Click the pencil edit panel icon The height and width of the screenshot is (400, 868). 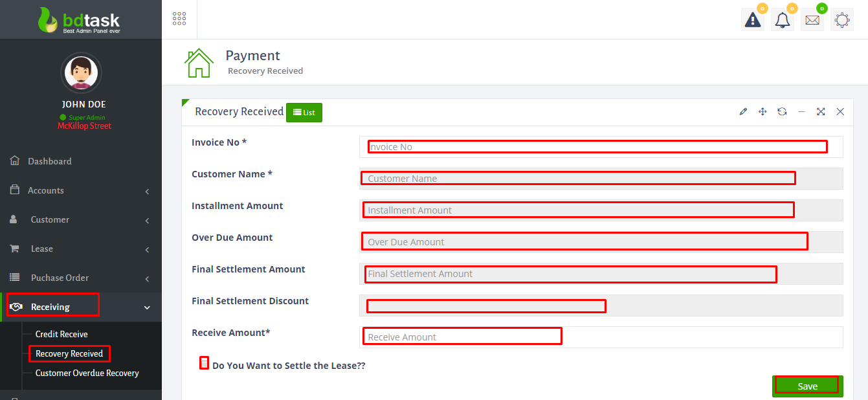click(743, 112)
